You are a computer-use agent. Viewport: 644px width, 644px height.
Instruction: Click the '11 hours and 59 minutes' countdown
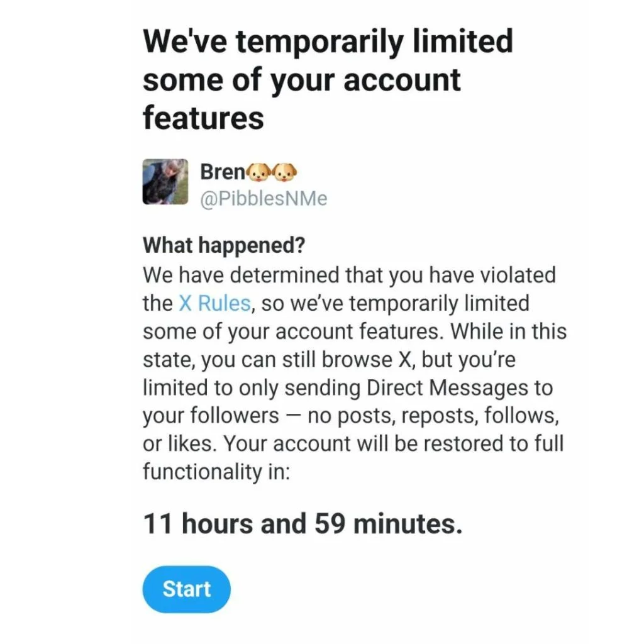click(x=303, y=524)
